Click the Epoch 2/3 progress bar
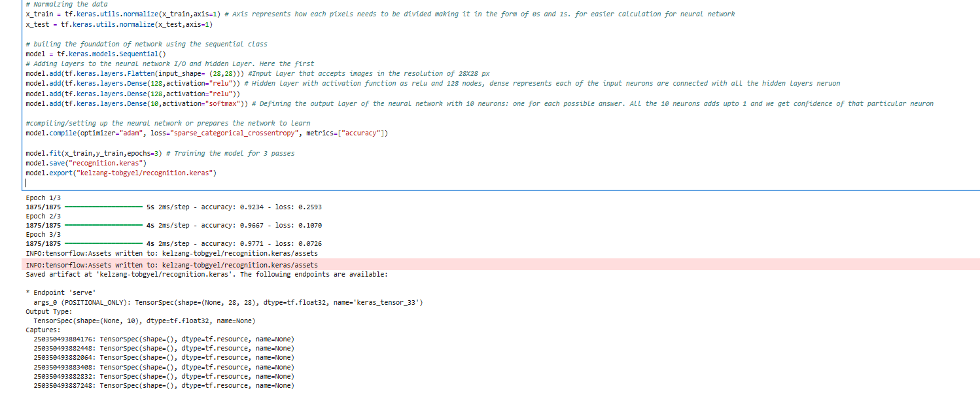Image resolution: width=980 pixels, height=397 pixels. coord(103,226)
